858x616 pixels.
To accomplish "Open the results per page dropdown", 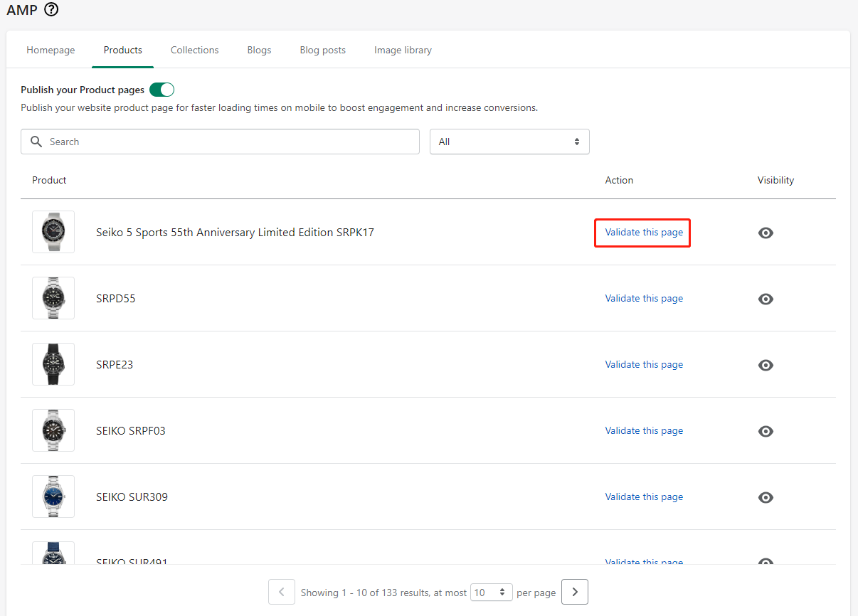I will [492, 592].
